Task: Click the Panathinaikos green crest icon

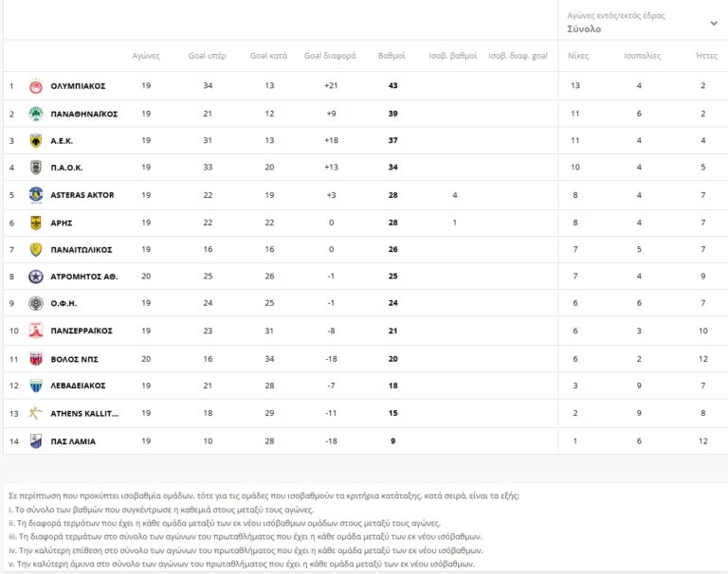Action: pyautogui.click(x=36, y=114)
